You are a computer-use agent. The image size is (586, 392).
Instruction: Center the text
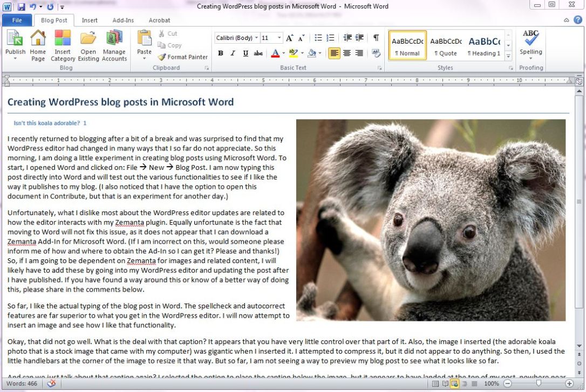point(347,53)
